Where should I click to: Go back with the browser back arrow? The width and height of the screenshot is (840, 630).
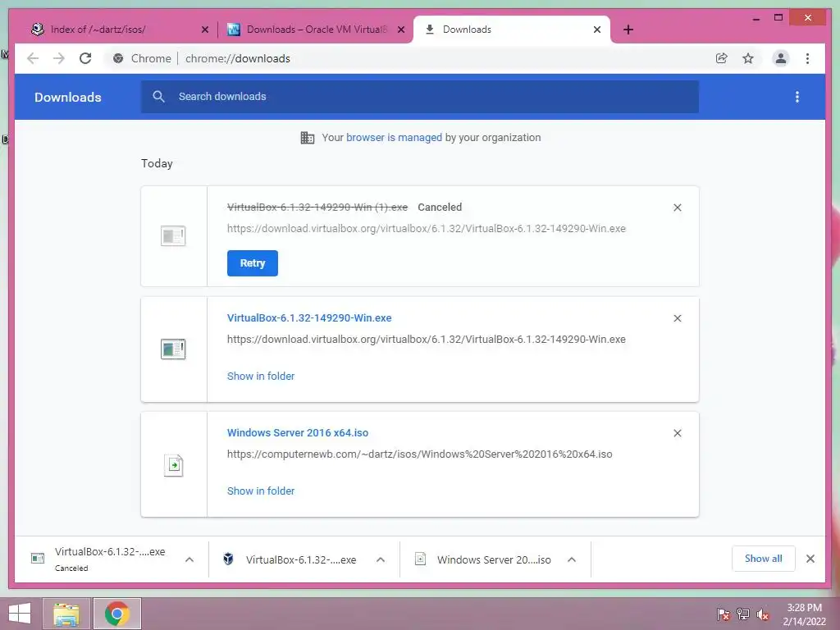pos(33,58)
